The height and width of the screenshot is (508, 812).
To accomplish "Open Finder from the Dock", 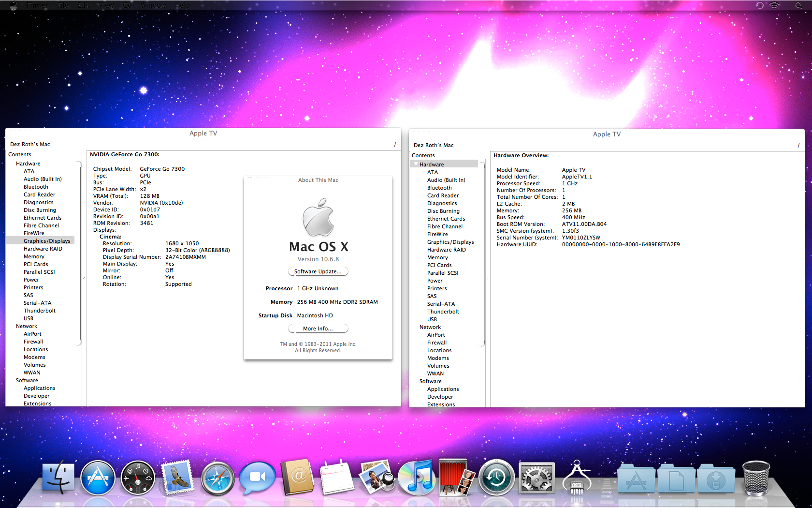I will [58, 478].
